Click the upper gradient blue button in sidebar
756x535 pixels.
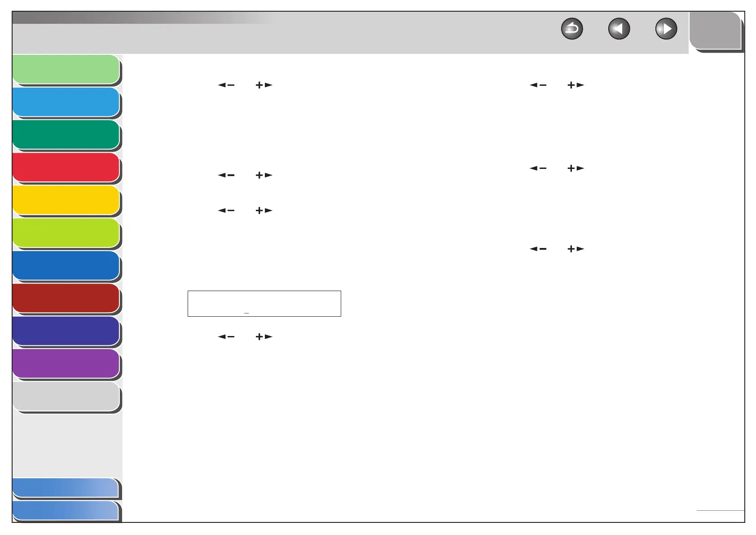[x=66, y=488]
